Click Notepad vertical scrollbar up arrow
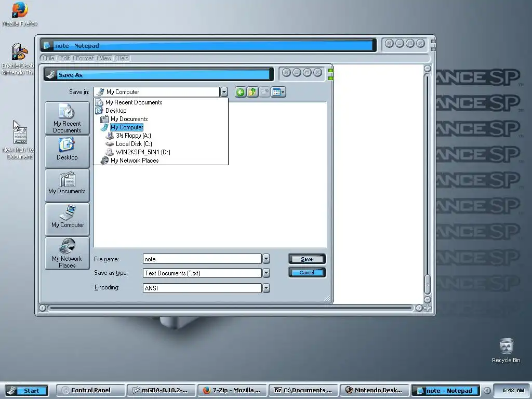This screenshot has height=399, width=532. [x=428, y=69]
